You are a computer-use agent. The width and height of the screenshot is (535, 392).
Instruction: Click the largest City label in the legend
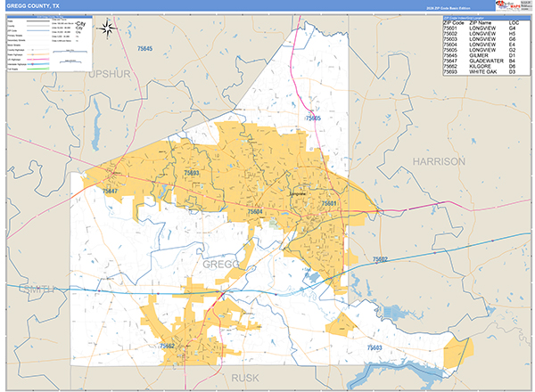click(80, 23)
